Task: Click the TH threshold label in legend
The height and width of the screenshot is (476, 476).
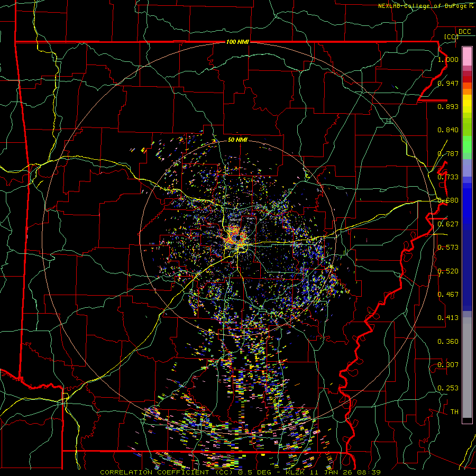Action: click(x=454, y=412)
